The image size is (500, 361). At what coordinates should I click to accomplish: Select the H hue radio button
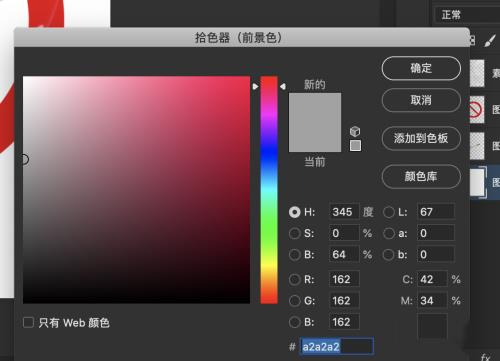pos(295,212)
